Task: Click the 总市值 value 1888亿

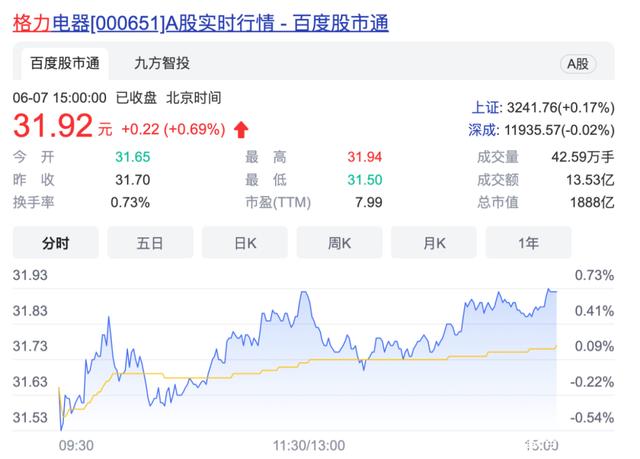Action: (592, 202)
